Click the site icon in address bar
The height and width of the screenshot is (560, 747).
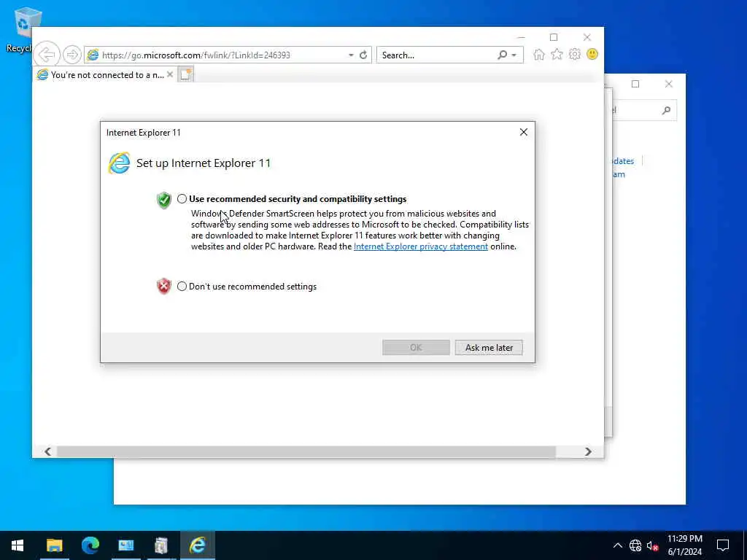coord(93,55)
